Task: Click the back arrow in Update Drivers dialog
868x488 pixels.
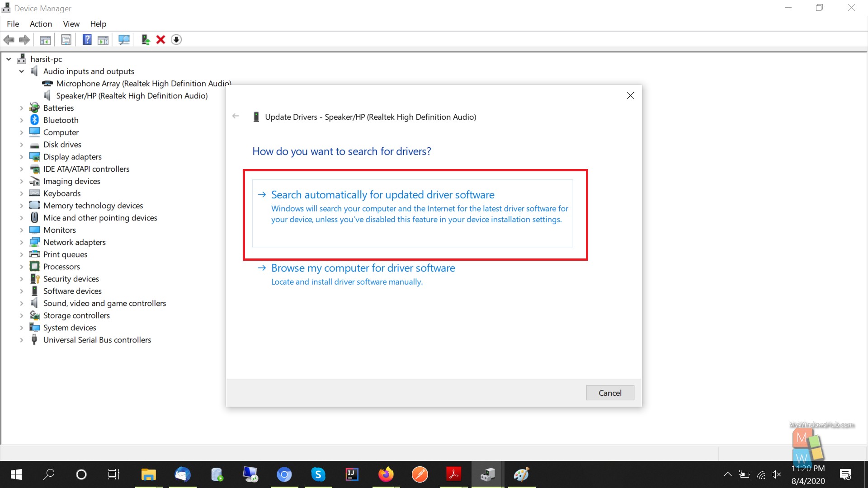Action: [236, 116]
